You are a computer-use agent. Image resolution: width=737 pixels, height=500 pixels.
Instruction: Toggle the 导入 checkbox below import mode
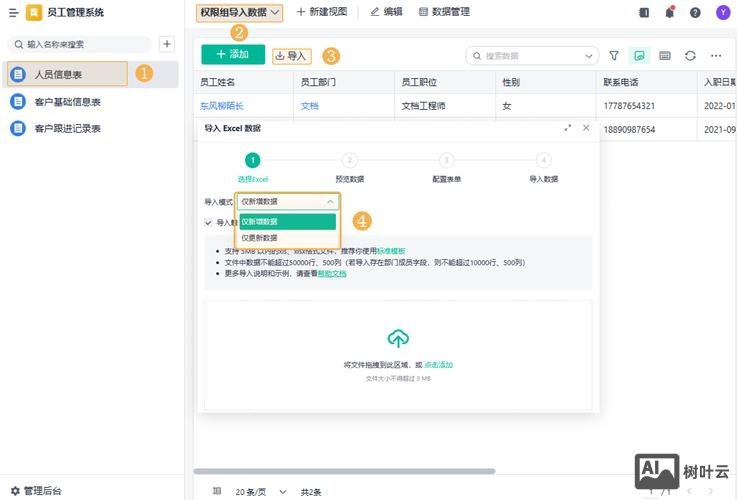tap(208, 222)
